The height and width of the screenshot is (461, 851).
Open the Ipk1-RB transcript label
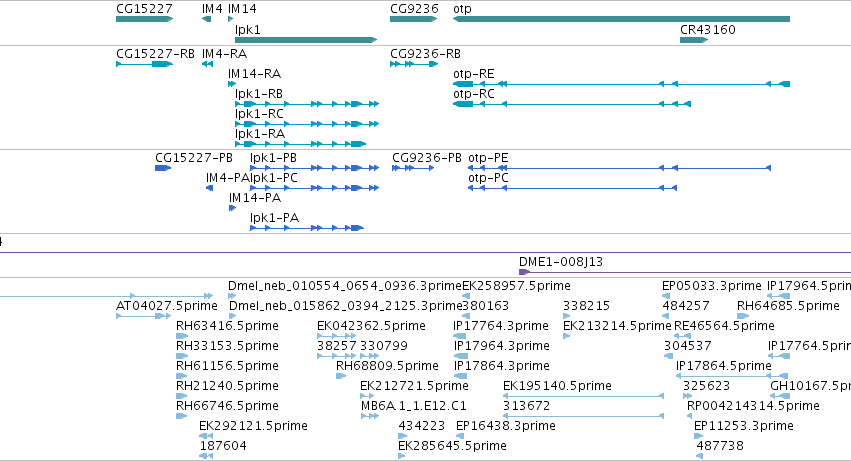(x=259, y=94)
